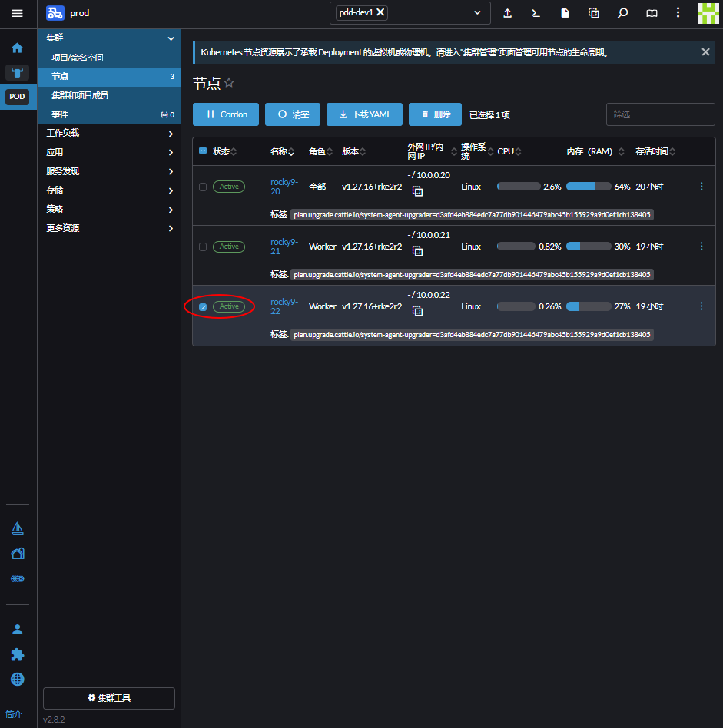Viewport: 723px width, 728px height.
Task: Click the 清空 drain button
Action: (x=293, y=114)
